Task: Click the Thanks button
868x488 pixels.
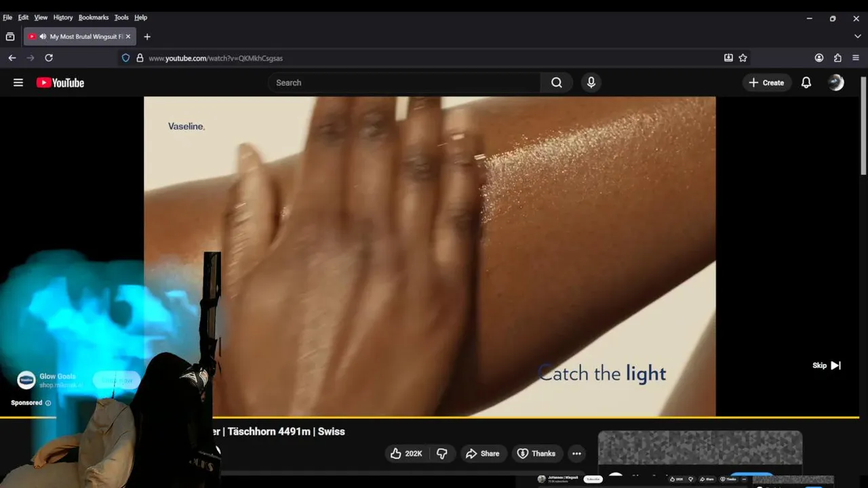Action: (536, 453)
